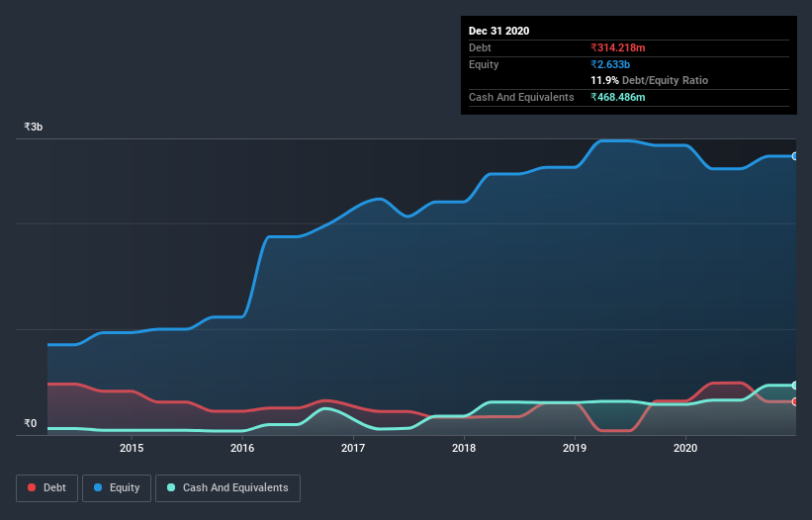
Task: Click the 11.9% Debt/Equity Ratio text
Action: click(650, 80)
